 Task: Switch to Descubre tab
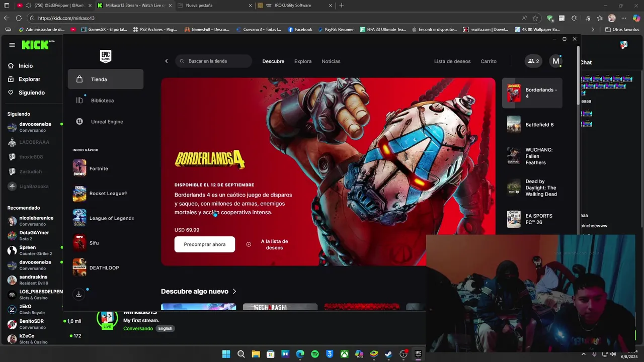click(x=273, y=61)
